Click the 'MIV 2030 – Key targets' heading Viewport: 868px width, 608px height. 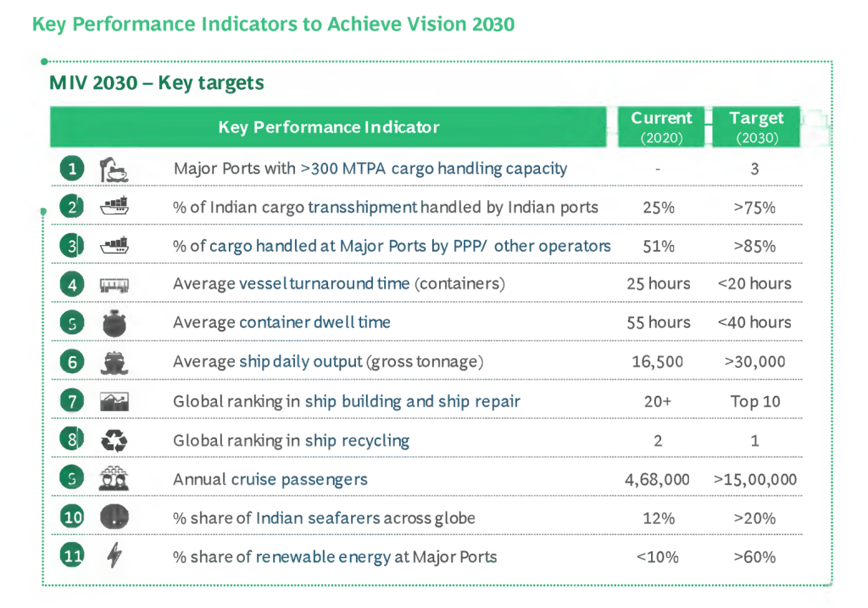(157, 83)
